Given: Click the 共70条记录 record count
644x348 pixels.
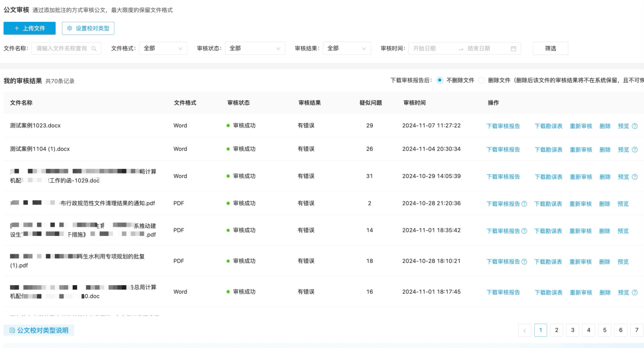Looking at the screenshot, I should click(60, 81).
